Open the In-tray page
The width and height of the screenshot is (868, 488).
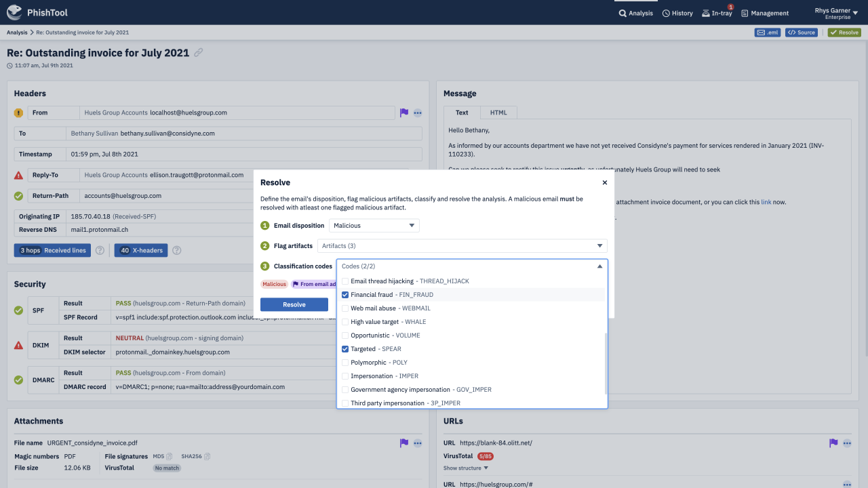(717, 13)
